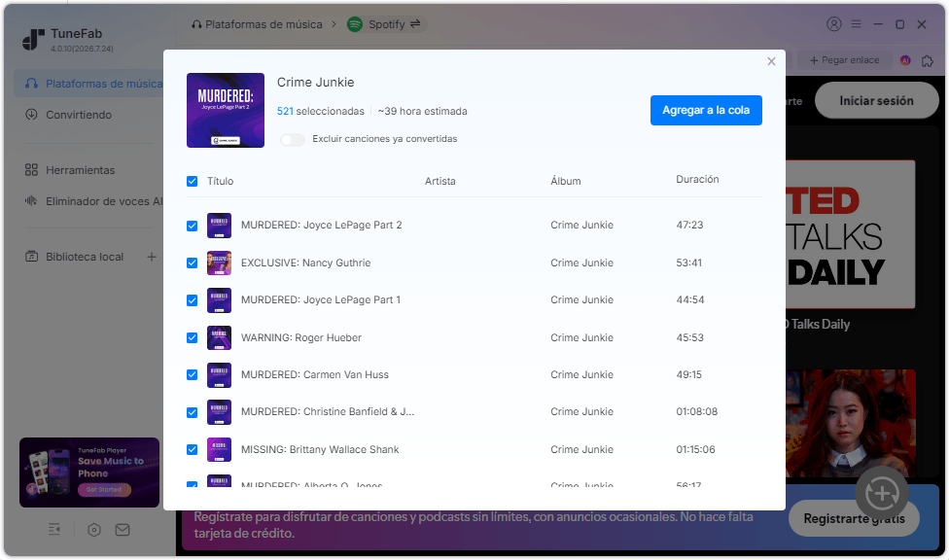
Task: Click the floating add-to-convert plus icon
Action: (882, 494)
